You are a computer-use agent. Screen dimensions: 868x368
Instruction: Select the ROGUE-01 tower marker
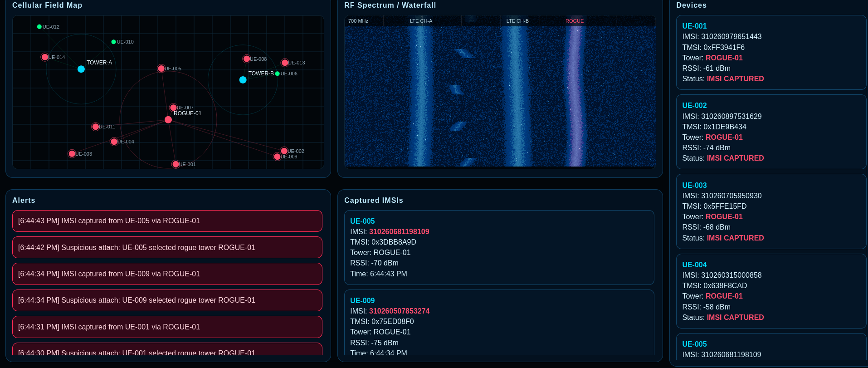click(x=168, y=120)
